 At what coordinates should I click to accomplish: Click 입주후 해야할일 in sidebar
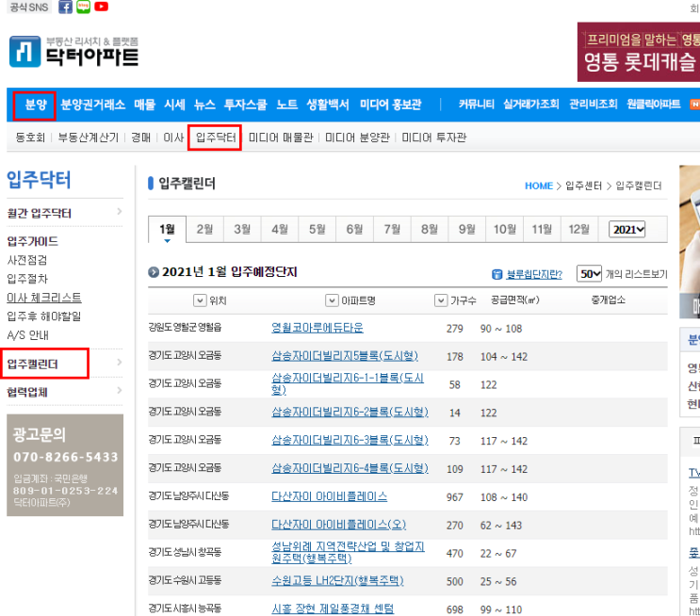[x=44, y=316]
